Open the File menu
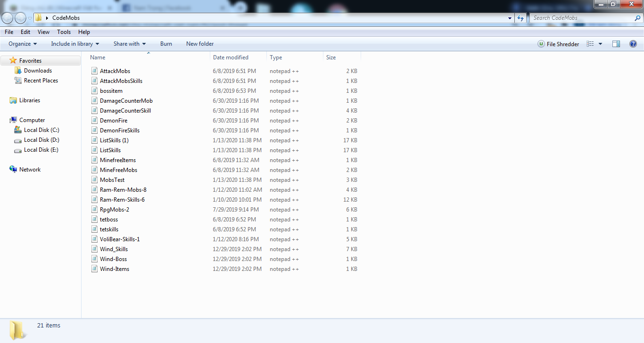The height and width of the screenshot is (343, 644). pyautogui.click(x=9, y=32)
